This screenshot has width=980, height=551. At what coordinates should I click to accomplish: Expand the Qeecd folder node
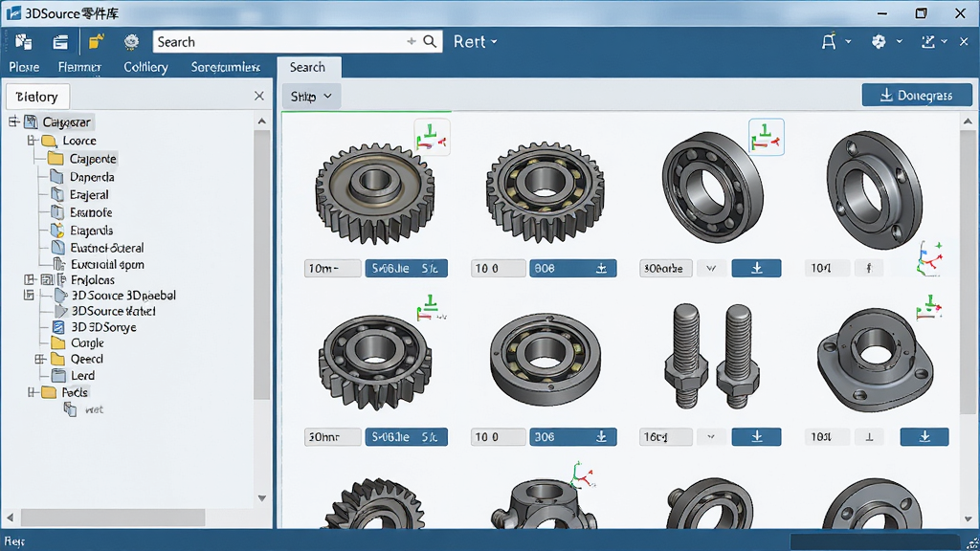tap(40, 360)
